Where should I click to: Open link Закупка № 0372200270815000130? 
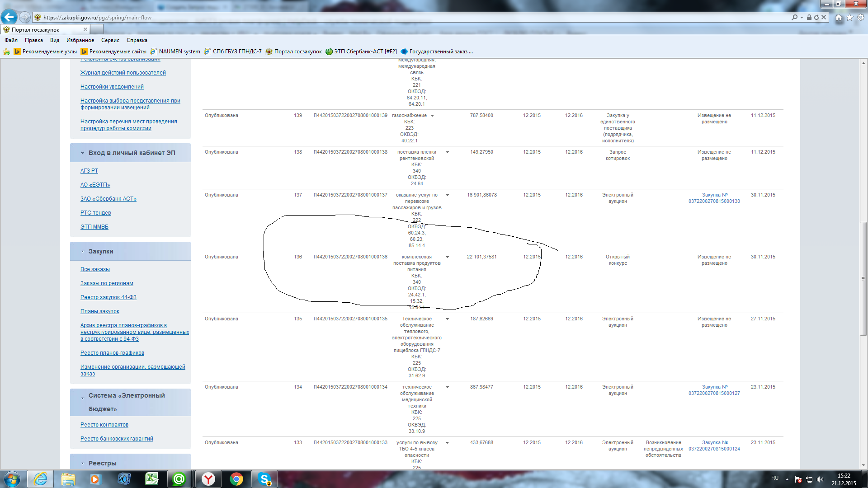[714, 198]
